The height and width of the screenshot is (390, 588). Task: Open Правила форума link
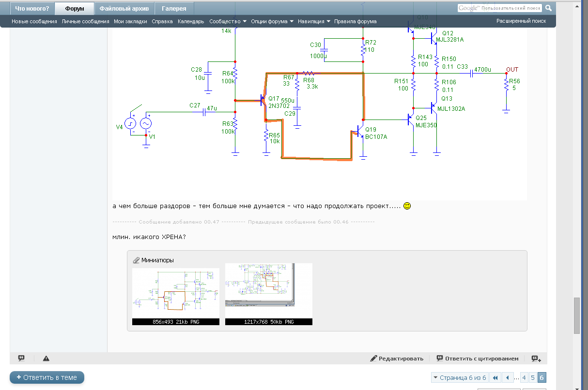tap(356, 21)
